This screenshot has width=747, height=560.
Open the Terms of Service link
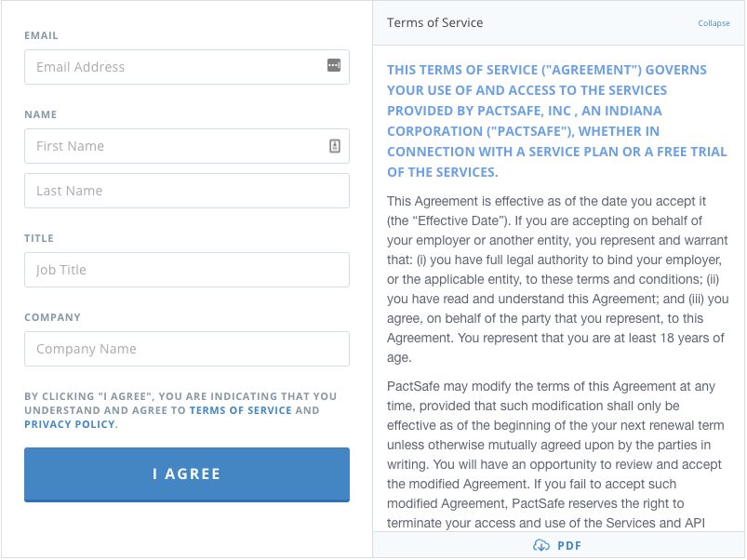(241, 410)
